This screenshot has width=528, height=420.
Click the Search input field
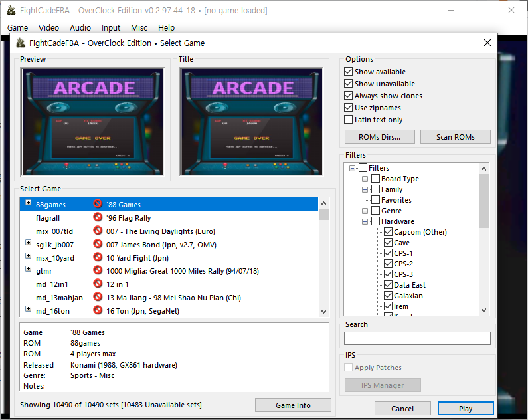pos(417,338)
